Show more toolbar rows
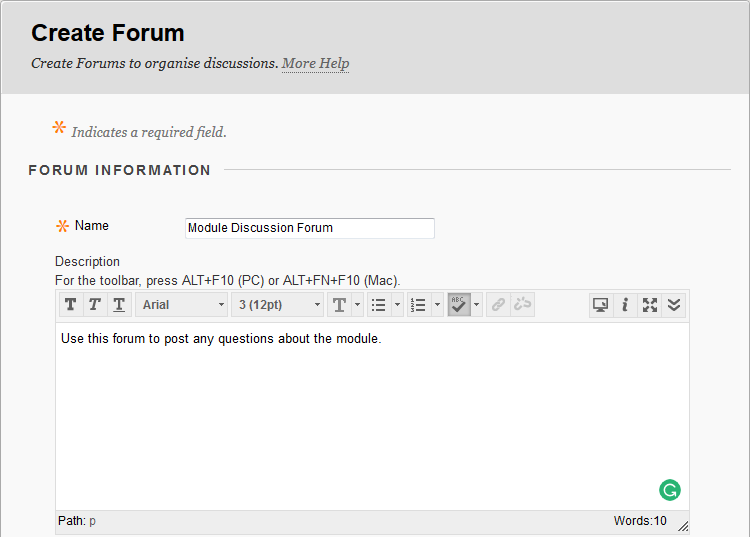 point(674,305)
